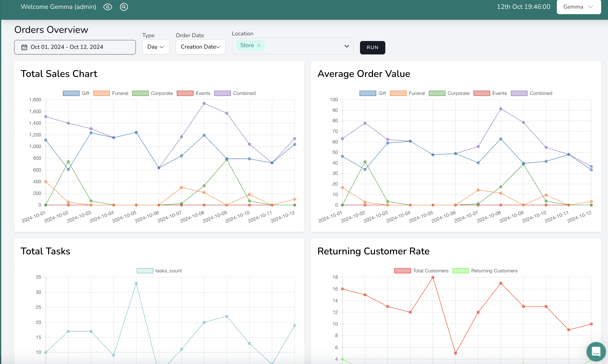Drag the date range input field to adjust
Viewport: 608px width, 364px height.
click(74, 47)
